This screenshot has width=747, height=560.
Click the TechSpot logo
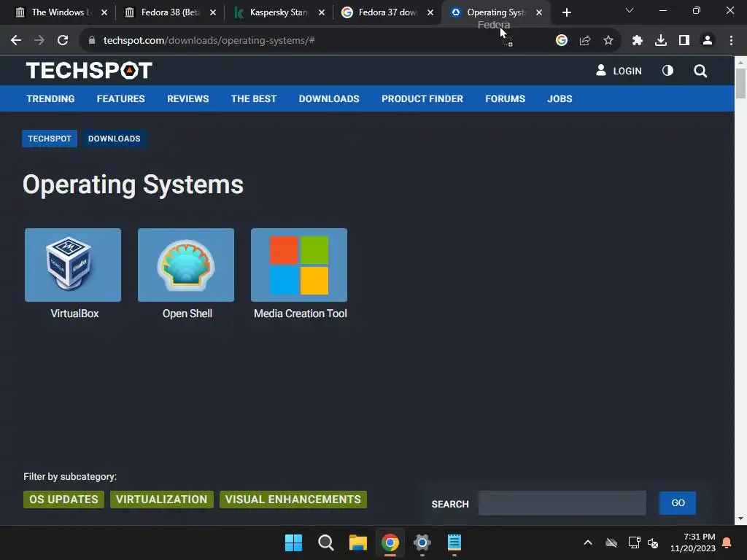(x=89, y=71)
